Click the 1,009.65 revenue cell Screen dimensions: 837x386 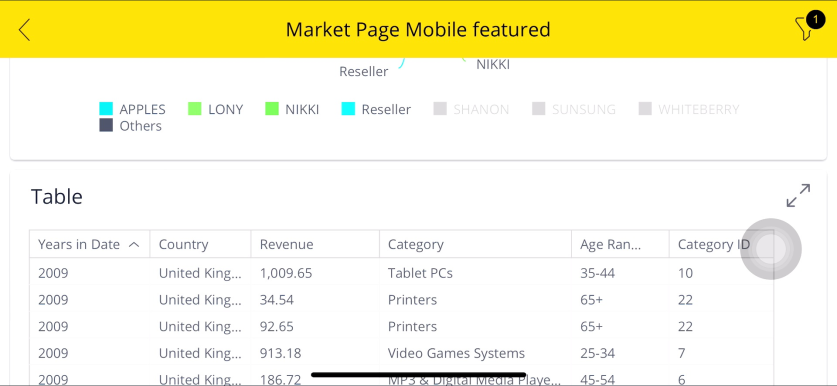point(286,273)
